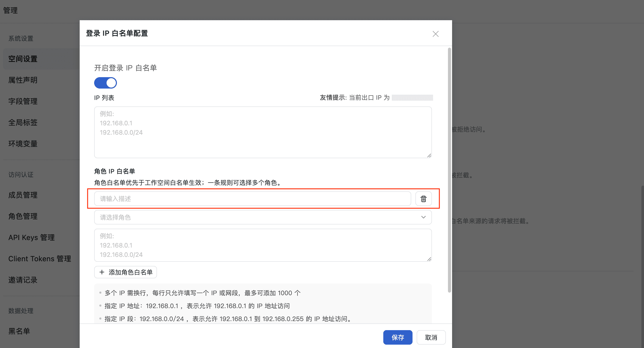Go to 邀请记录
The width and height of the screenshot is (644, 348).
coord(23,280)
